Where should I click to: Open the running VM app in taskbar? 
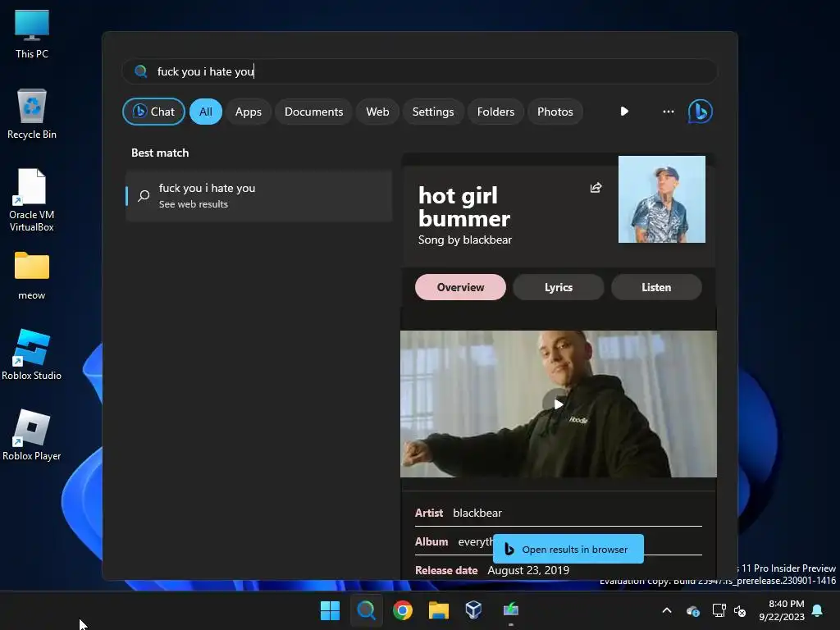point(510,610)
